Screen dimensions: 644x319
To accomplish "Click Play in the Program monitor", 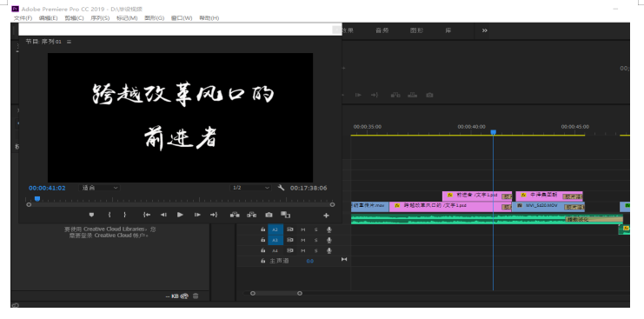I will [180, 215].
